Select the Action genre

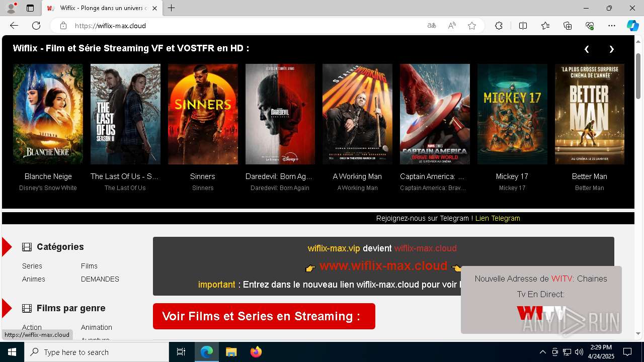point(32,327)
